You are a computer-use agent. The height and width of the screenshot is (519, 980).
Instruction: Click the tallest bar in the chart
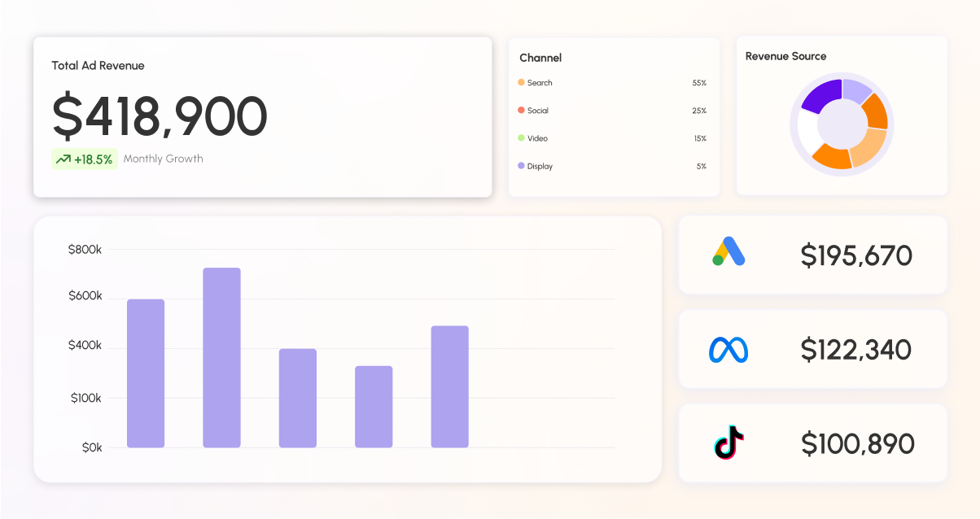(221, 357)
